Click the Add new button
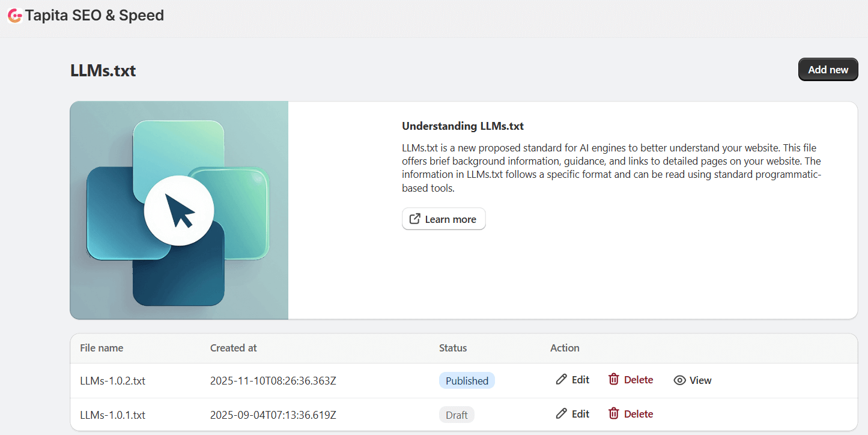Image resolution: width=868 pixels, height=435 pixels. coord(828,70)
